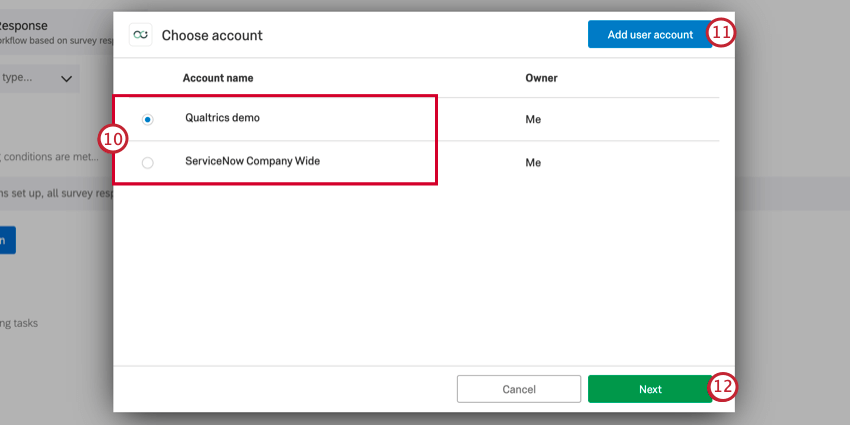Click the partially hidden blue button at left
The width and height of the screenshot is (850, 425).
point(7,240)
